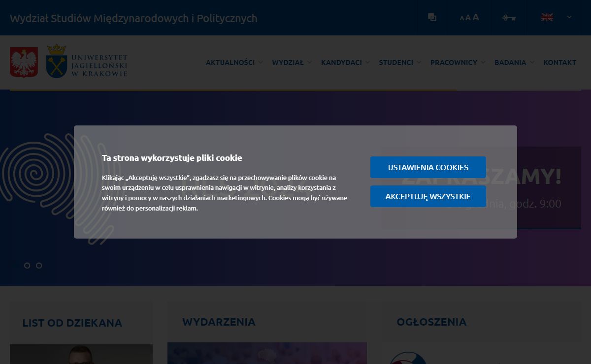Open the dean's photo thumbnail
The width and height of the screenshot is (591, 364).
tap(81, 354)
